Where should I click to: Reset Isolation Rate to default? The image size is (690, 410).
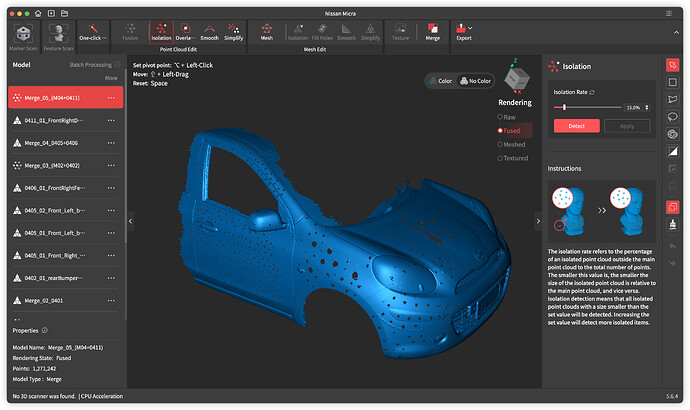[x=592, y=92]
